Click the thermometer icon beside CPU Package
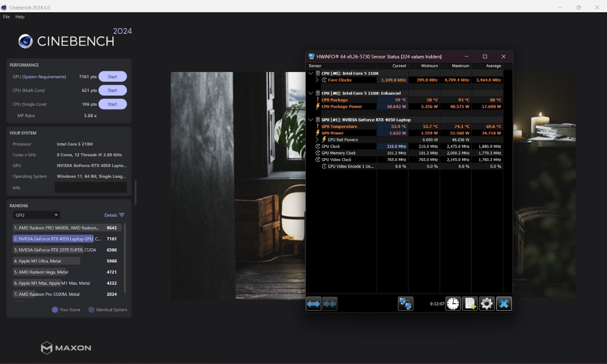This screenshot has width=607, height=364. (x=318, y=100)
